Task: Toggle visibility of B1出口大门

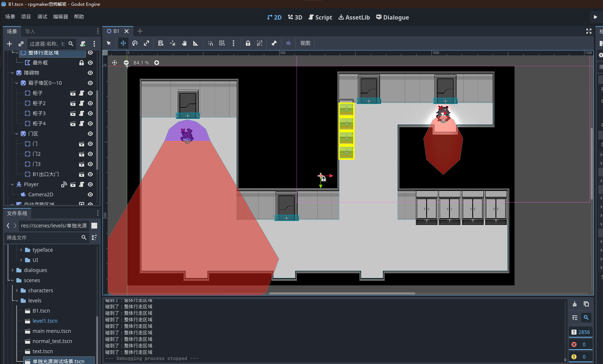Action: 90,174
